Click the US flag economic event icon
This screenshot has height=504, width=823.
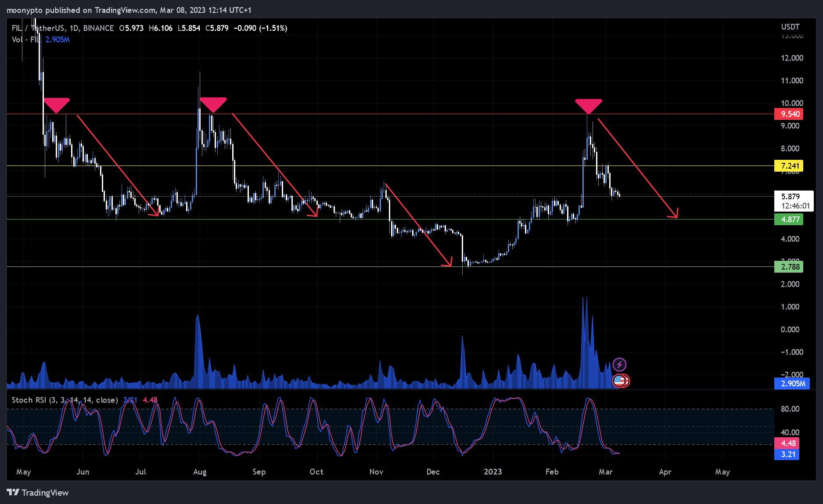coord(619,381)
